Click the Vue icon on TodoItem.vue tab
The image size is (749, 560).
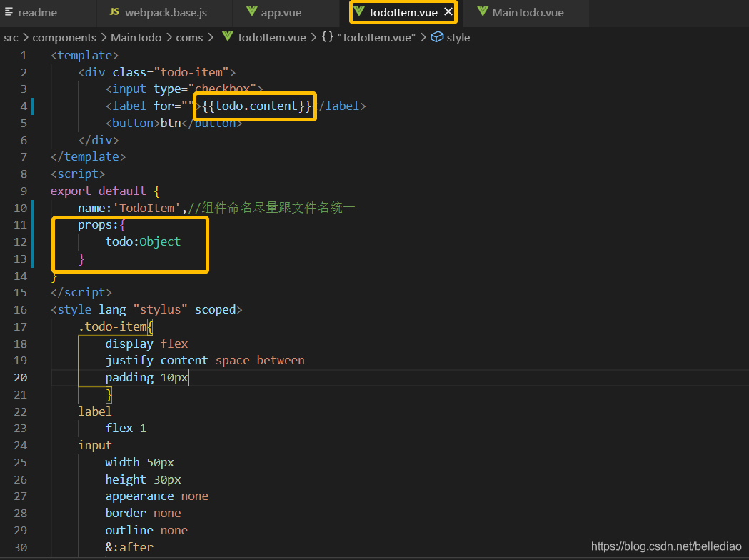click(x=359, y=11)
